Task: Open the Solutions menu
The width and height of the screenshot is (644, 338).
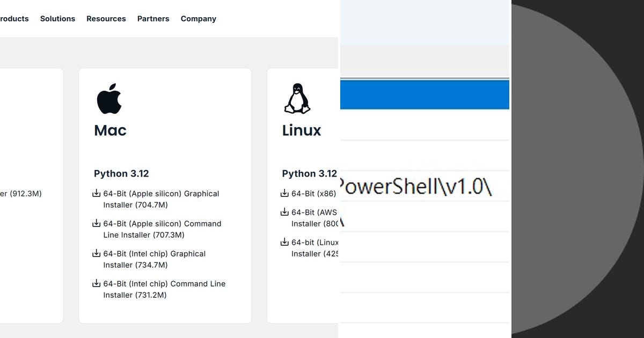Action: coord(57,18)
